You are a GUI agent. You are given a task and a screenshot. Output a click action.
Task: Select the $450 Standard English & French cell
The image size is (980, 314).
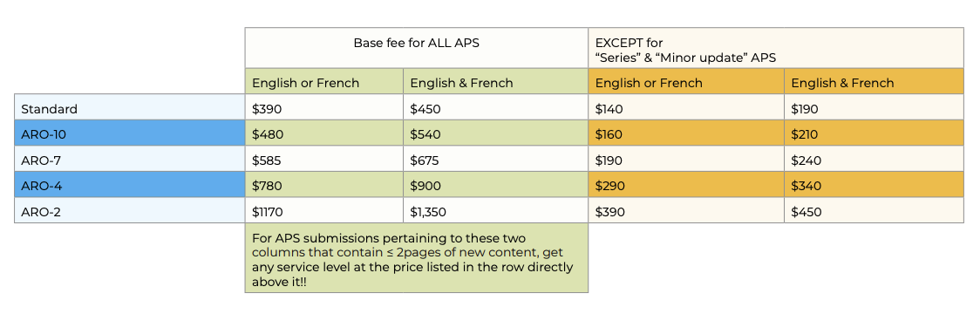point(495,108)
